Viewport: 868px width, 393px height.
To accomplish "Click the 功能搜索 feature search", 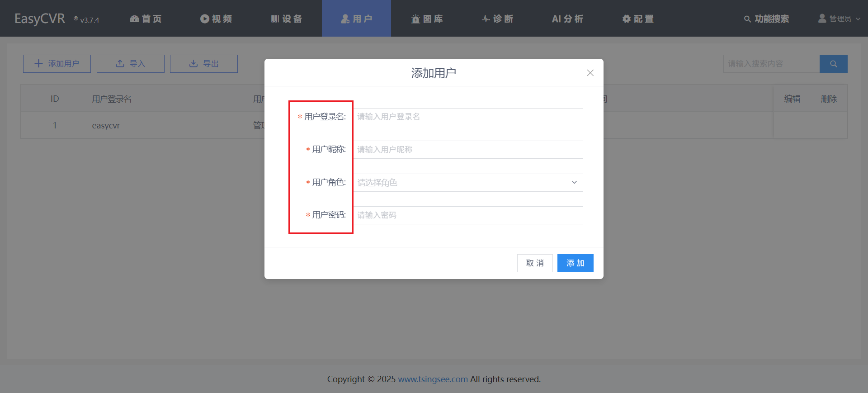I will click(x=766, y=19).
